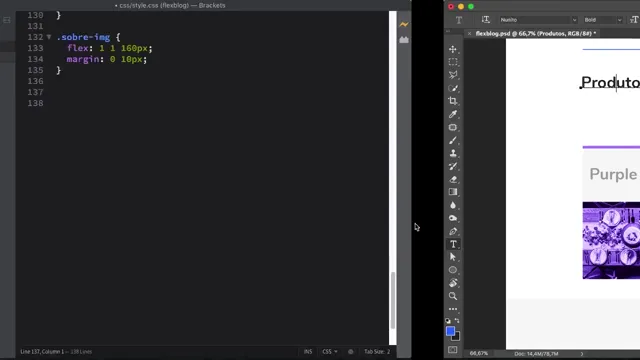
Task: Click the Purple heading on canvas
Action: 613,174
